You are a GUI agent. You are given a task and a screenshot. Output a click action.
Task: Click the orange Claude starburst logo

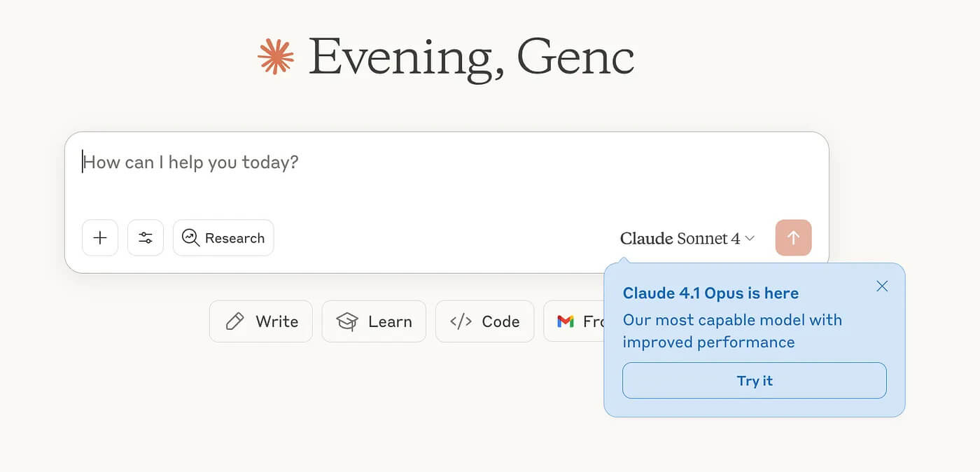276,57
